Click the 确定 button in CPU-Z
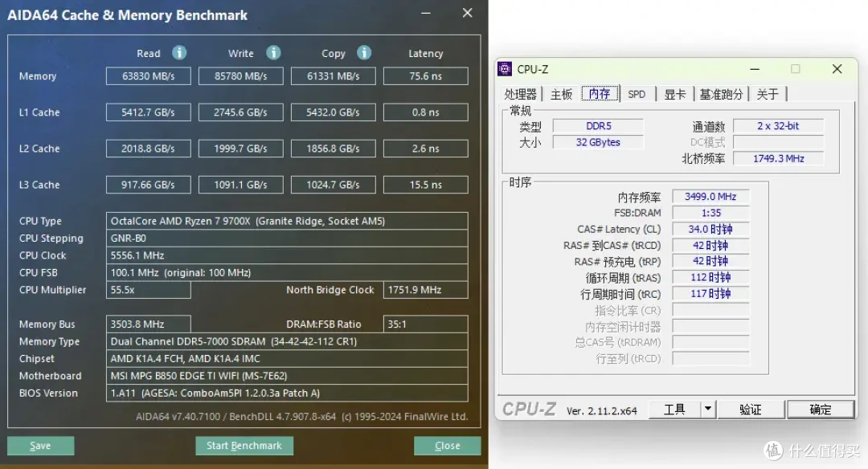Screen dimensions: 868x469 tap(821, 410)
